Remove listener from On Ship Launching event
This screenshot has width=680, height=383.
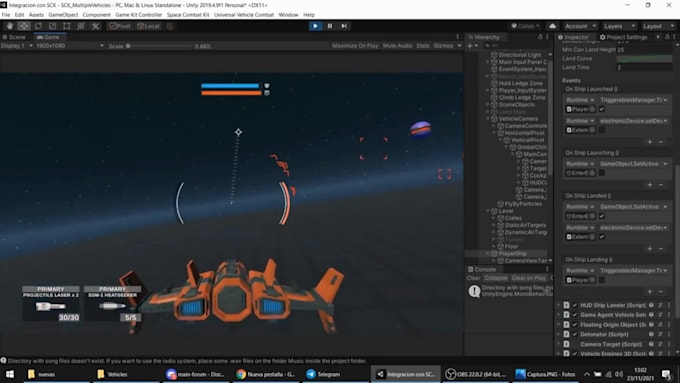pyautogui.click(x=661, y=185)
